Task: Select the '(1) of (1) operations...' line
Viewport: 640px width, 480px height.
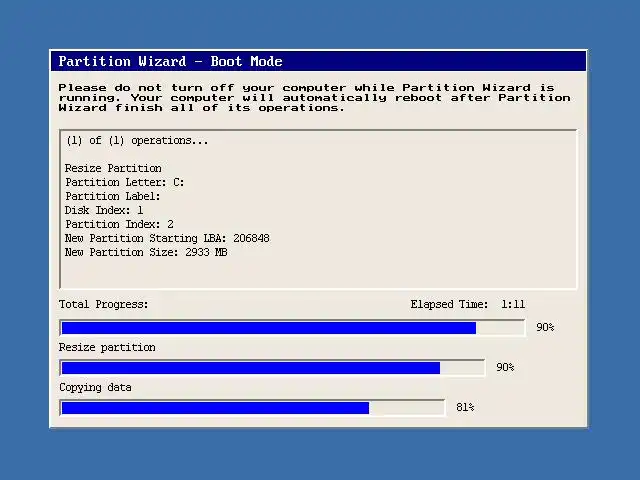Action: [x=137, y=141]
